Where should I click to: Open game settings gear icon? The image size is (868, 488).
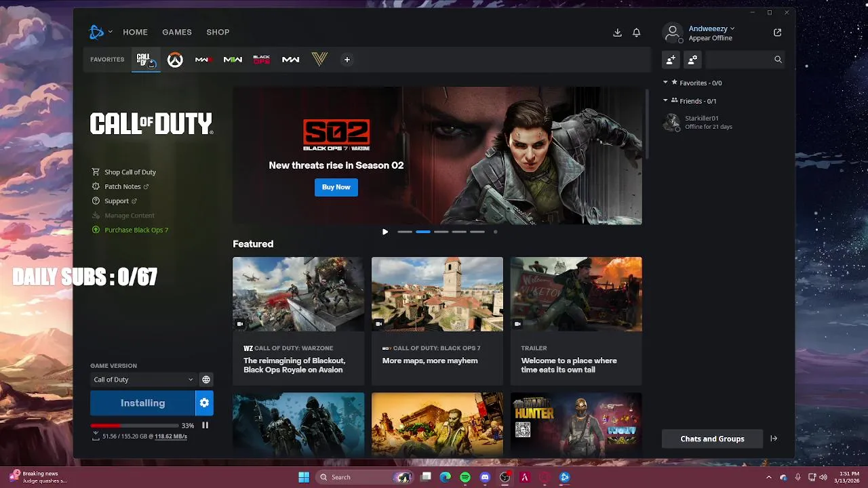(x=204, y=403)
